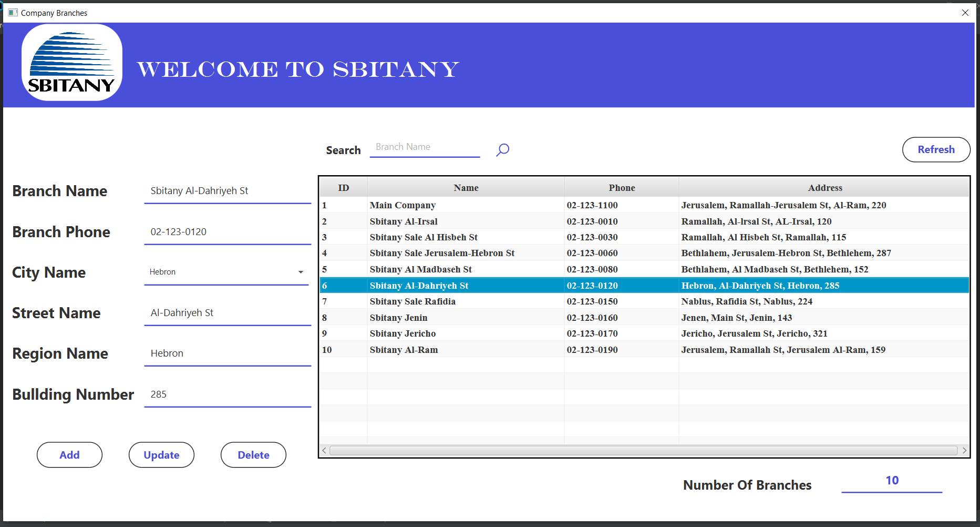Click the search magnifier icon
Image resolution: width=980 pixels, height=527 pixels.
pos(502,150)
